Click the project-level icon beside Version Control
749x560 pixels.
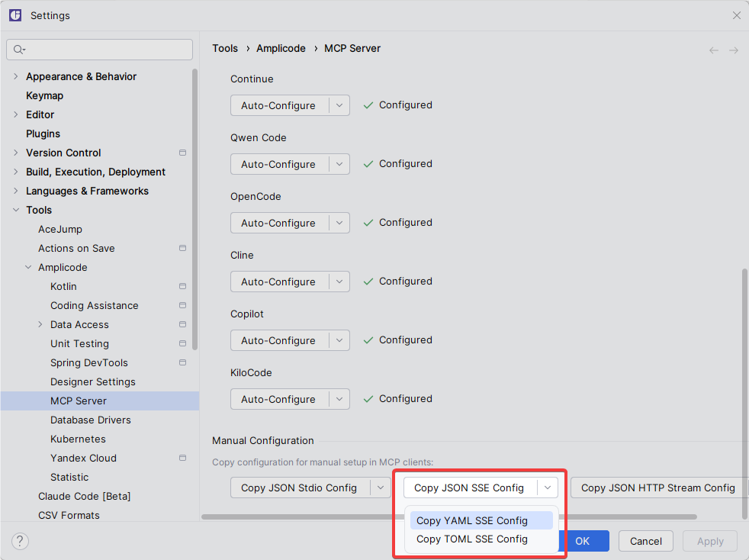tap(182, 153)
